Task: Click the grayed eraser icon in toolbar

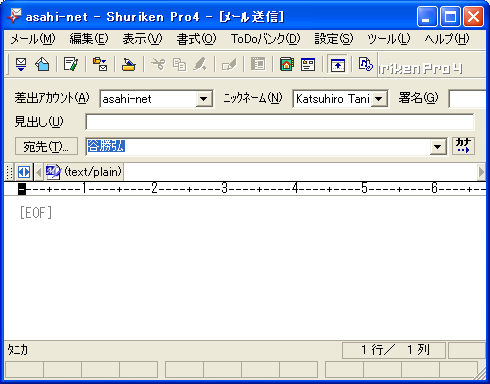Action: (x=229, y=64)
